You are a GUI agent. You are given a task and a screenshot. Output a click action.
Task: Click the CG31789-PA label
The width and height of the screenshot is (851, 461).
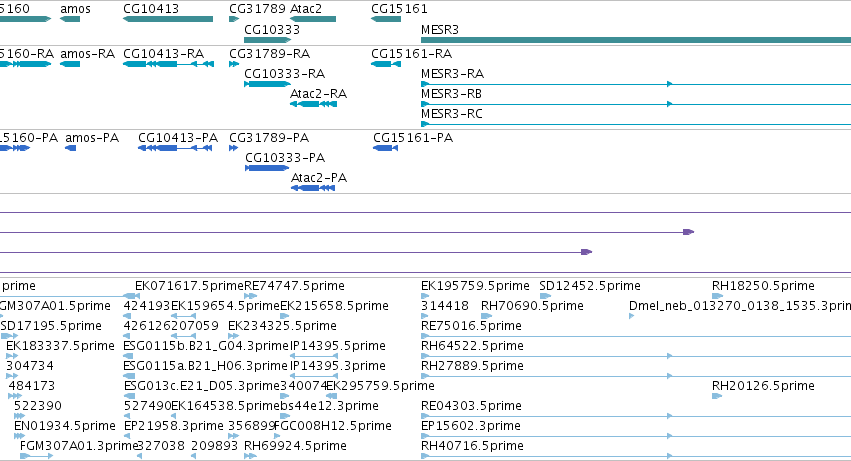269,138
